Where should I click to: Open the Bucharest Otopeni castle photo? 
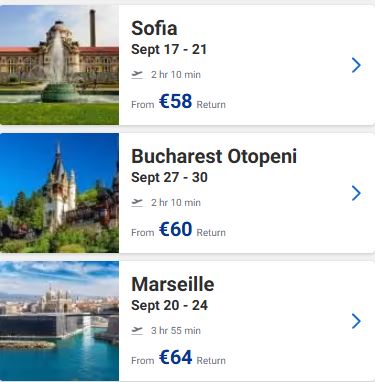tap(59, 193)
